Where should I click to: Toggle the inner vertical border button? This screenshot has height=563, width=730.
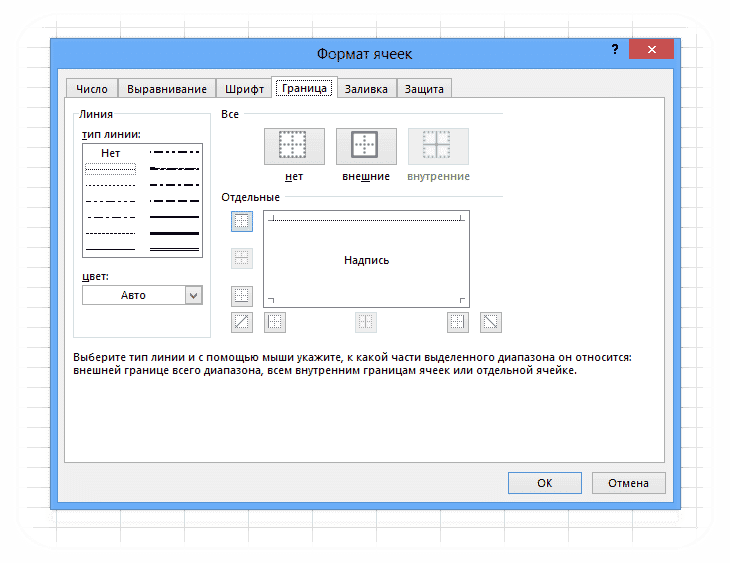point(365,322)
